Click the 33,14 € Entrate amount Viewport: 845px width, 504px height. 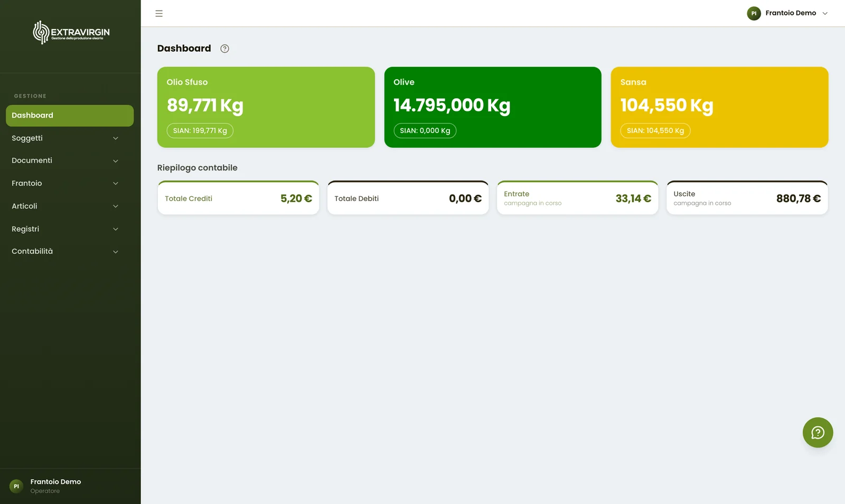point(633,198)
